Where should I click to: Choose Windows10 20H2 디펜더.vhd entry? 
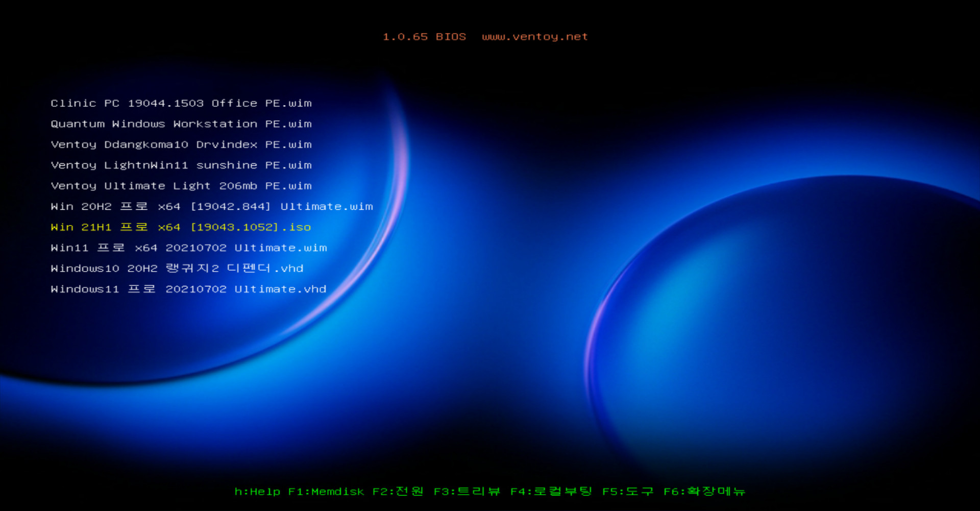[177, 268]
